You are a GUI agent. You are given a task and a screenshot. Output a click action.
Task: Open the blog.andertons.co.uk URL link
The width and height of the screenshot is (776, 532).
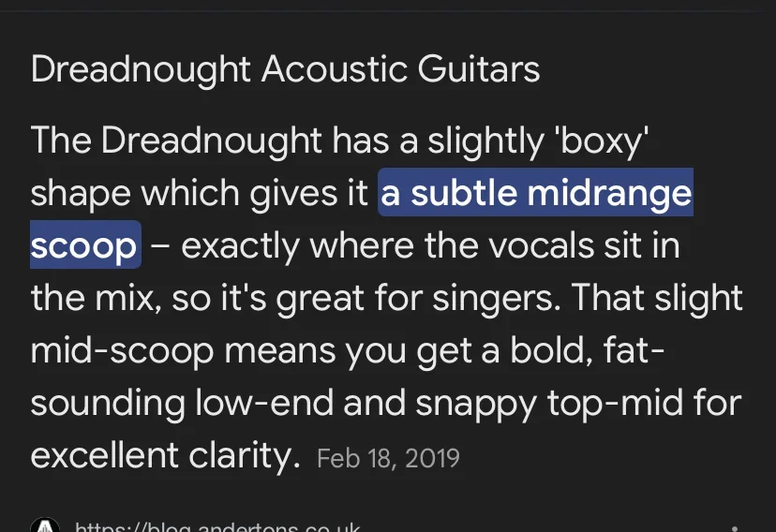(x=217, y=527)
